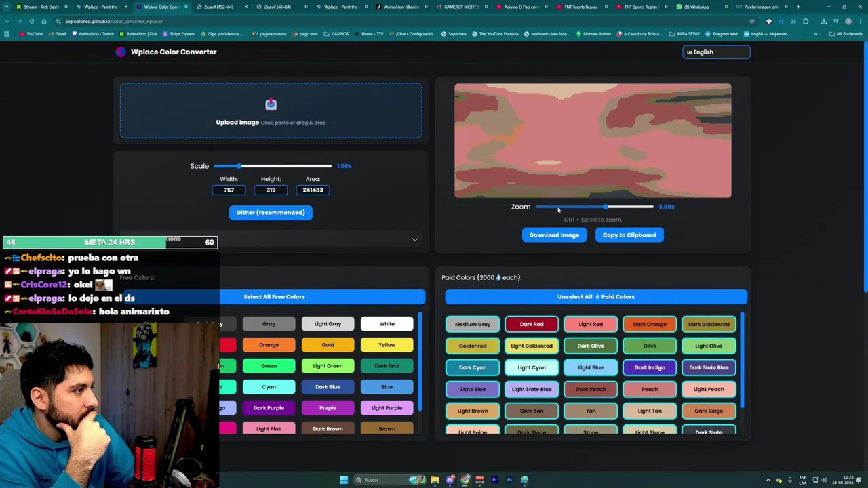Click Unselect All Paid Colors
The height and width of the screenshot is (488, 868).
coord(596,297)
